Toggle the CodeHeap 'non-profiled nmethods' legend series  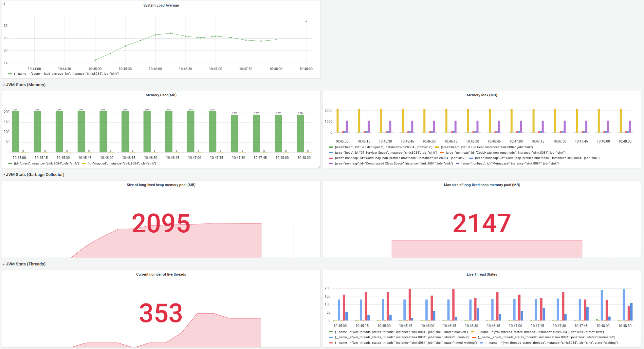[400, 158]
